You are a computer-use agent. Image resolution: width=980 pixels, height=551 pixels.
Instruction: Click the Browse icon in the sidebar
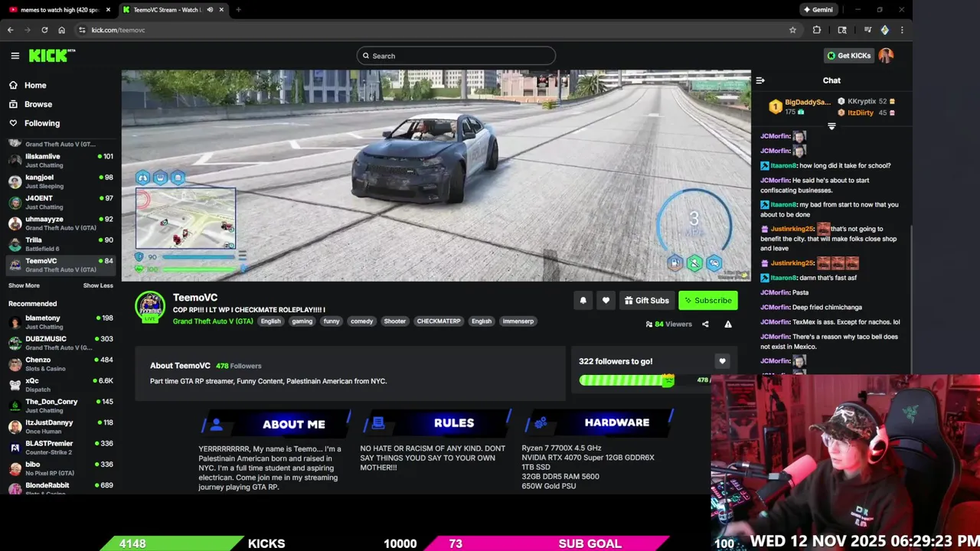13,104
